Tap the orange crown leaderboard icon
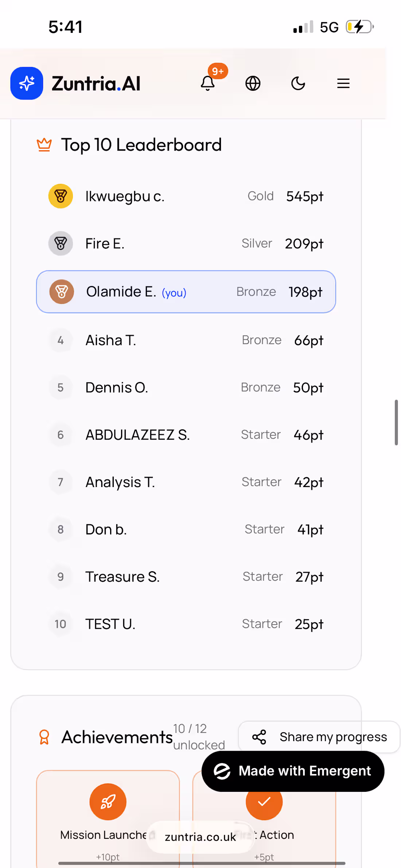 pyautogui.click(x=44, y=145)
